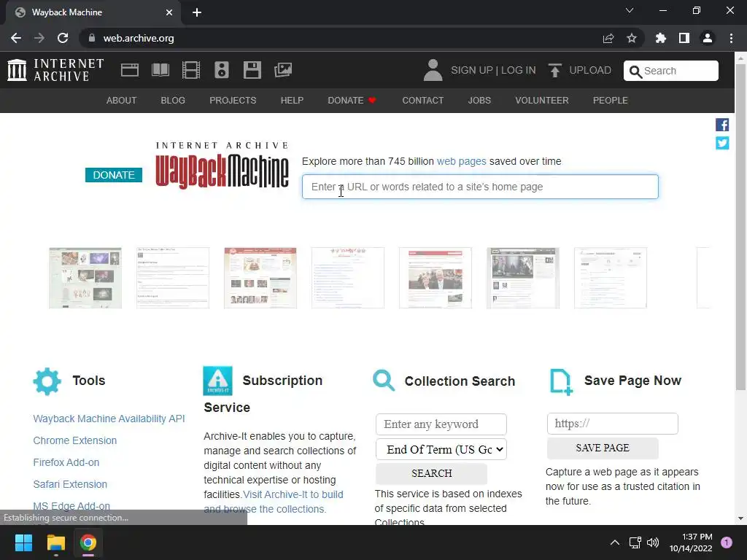The height and width of the screenshot is (560, 747).
Task: Click the user avatar icon
Action: (x=433, y=70)
